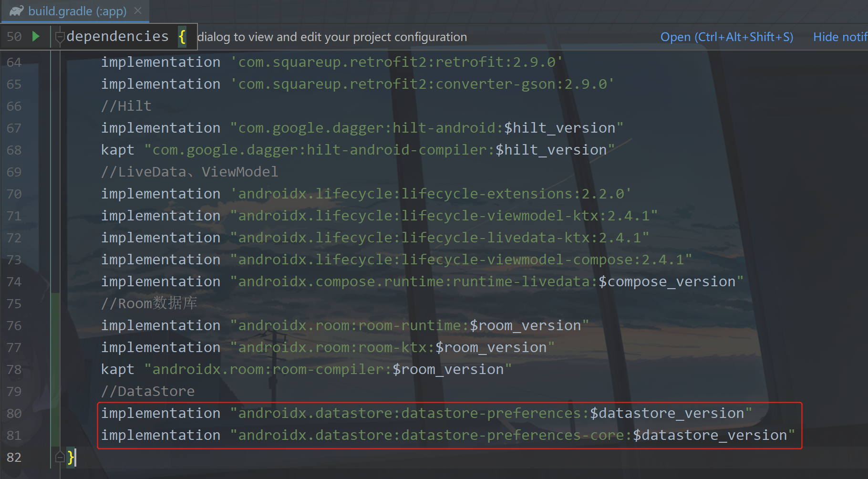
Task: Collapse the dependencies block fold marker
Action: (x=60, y=37)
